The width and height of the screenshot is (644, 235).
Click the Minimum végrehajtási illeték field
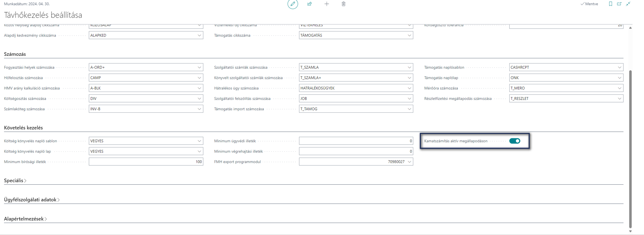pos(356,151)
